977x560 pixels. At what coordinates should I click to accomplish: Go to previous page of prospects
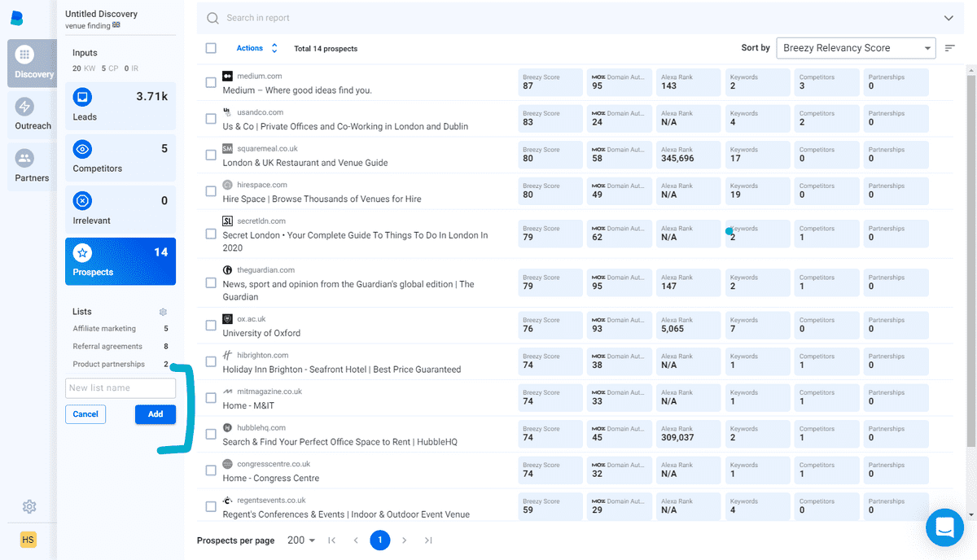(356, 540)
